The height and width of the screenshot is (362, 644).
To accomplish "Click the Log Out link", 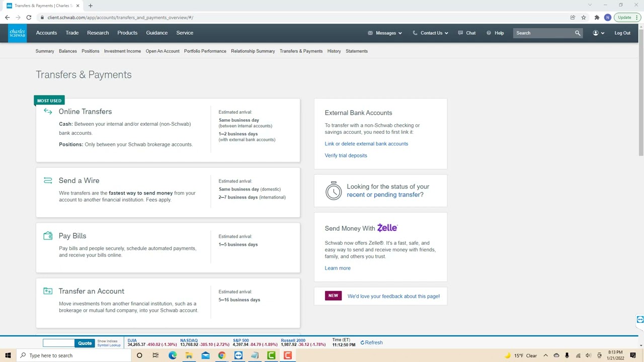I will coord(622,33).
